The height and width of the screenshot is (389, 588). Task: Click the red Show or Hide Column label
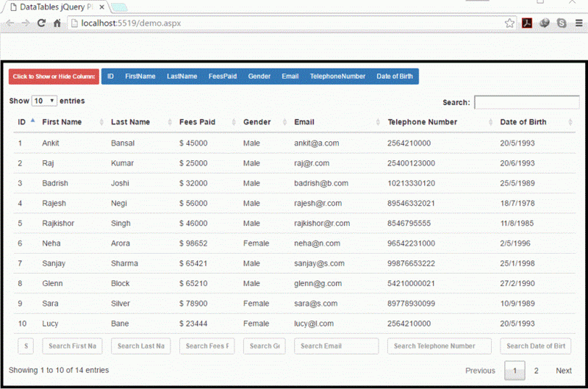pyautogui.click(x=54, y=76)
